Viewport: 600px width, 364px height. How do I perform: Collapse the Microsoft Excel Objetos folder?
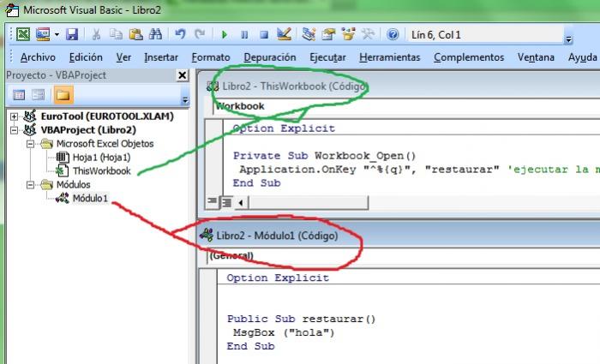30,144
